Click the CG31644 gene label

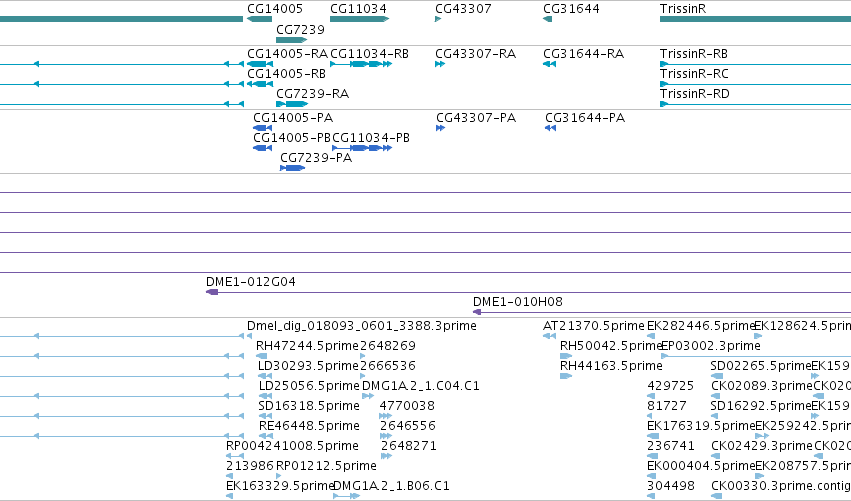click(571, 9)
